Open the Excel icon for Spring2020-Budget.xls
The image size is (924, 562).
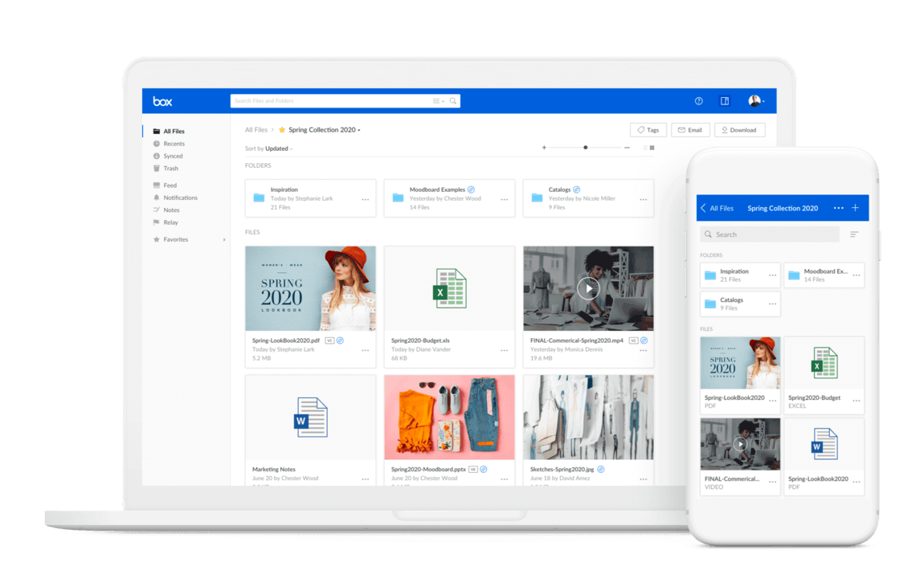(449, 288)
